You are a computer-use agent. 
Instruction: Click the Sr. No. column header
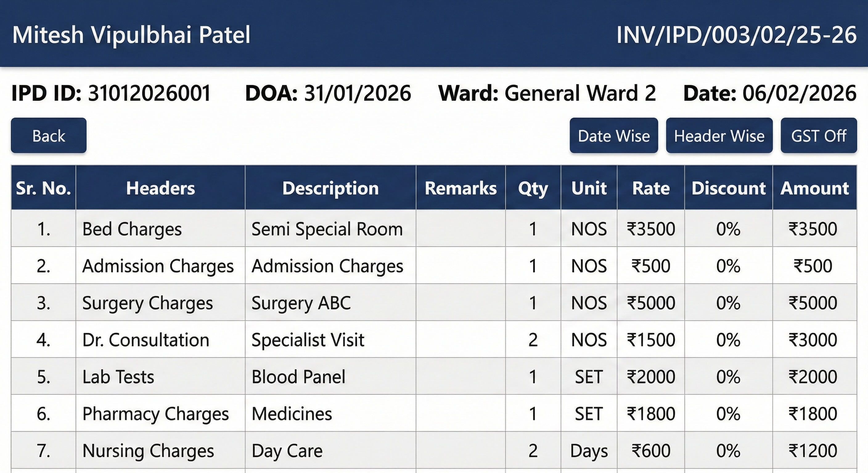point(43,188)
